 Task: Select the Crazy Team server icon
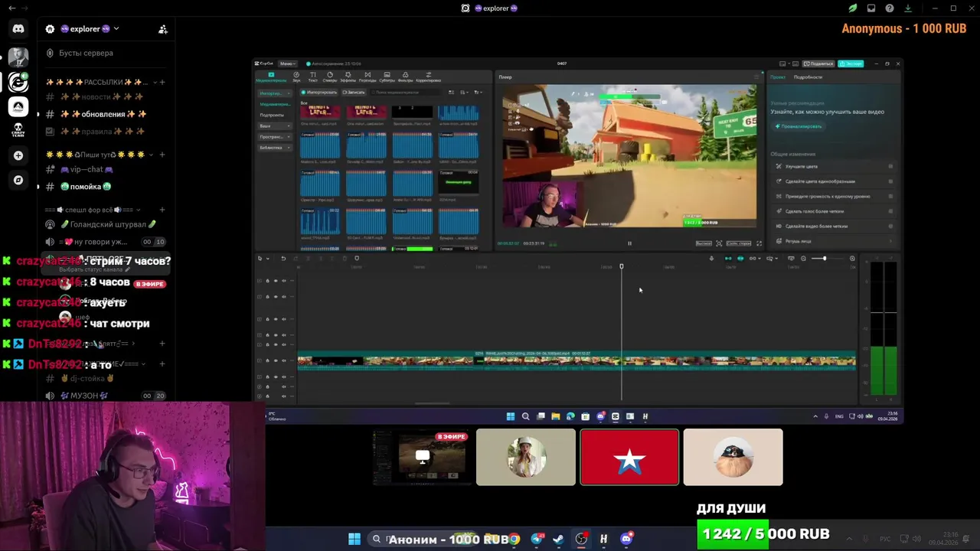coord(18,130)
